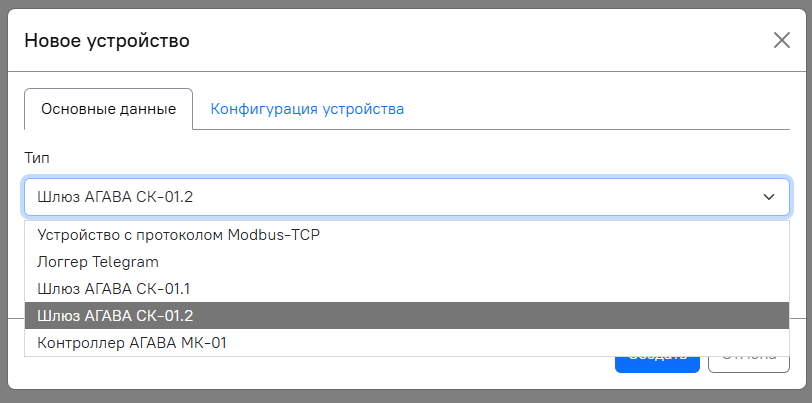Choose Логгер Telegram from the list

pos(98,262)
